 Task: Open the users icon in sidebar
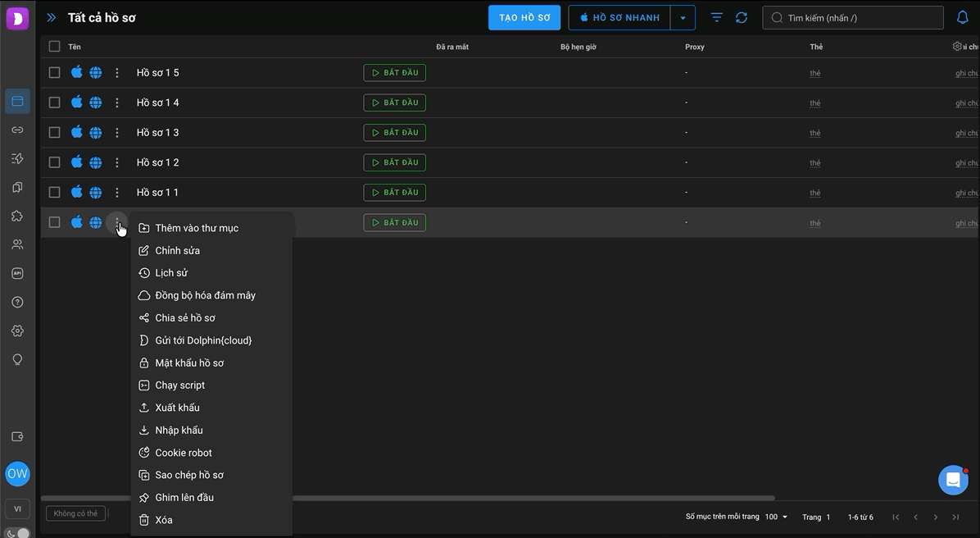coord(17,244)
